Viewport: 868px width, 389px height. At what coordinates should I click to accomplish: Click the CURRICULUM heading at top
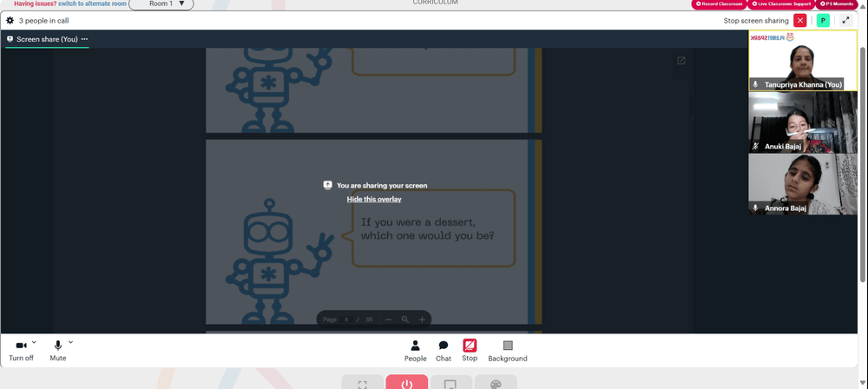click(x=435, y=3)
